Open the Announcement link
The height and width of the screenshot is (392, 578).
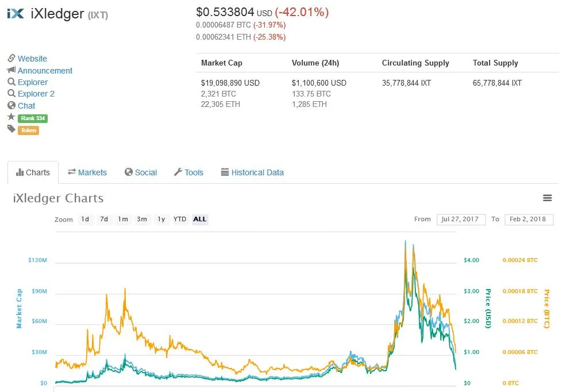[x=45, y=71]
